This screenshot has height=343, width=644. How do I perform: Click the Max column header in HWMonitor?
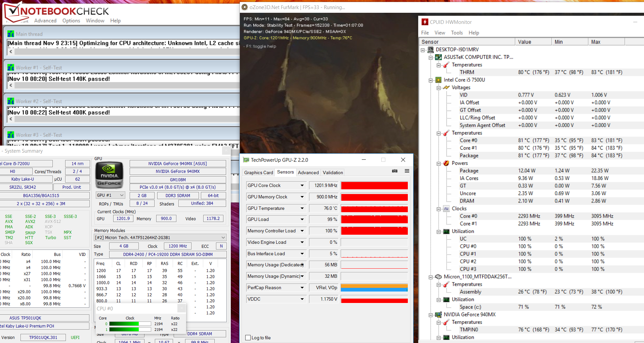tap(606, 42)
